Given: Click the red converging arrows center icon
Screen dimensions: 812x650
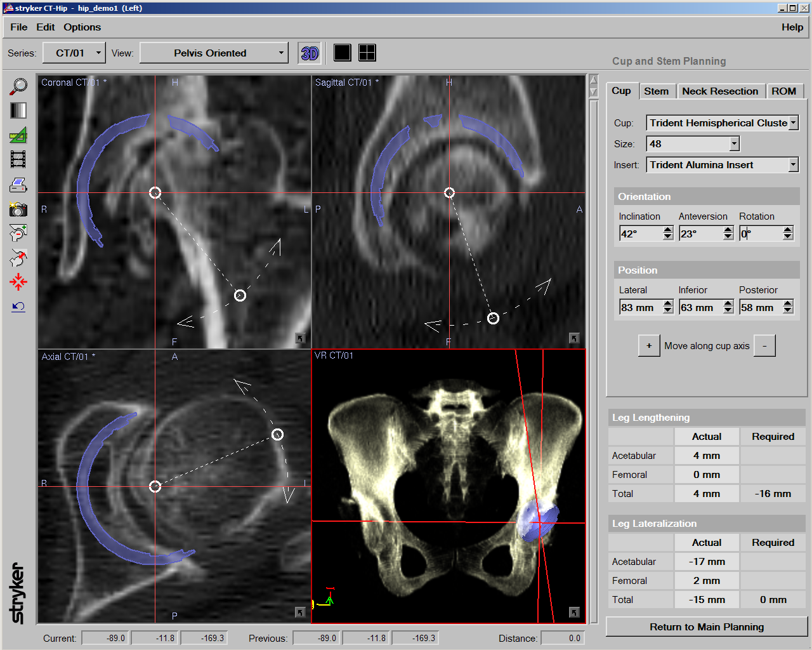Looking at the screenshot, I should 18,282.
